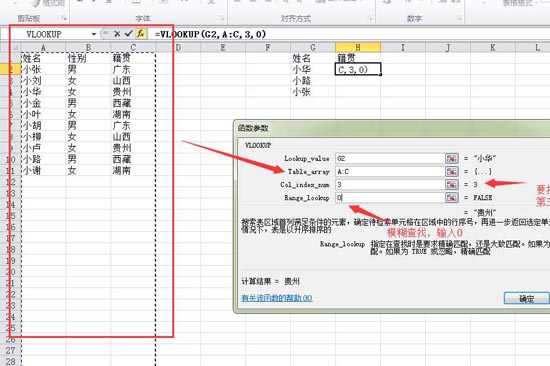Click the Col_index_num range selector icon

tap(452, 185)
